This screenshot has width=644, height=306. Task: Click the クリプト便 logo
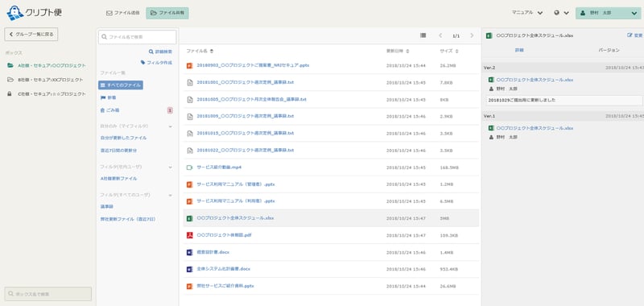click(x=34, y=13)
